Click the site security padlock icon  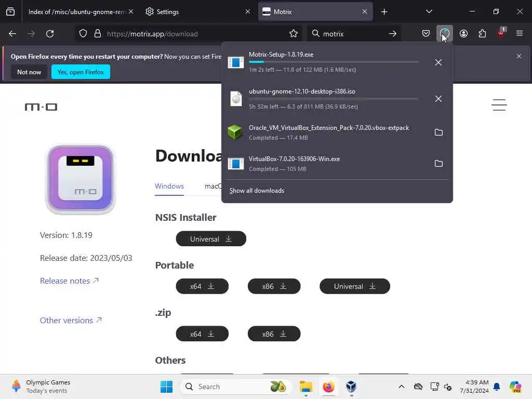[98, 34]
